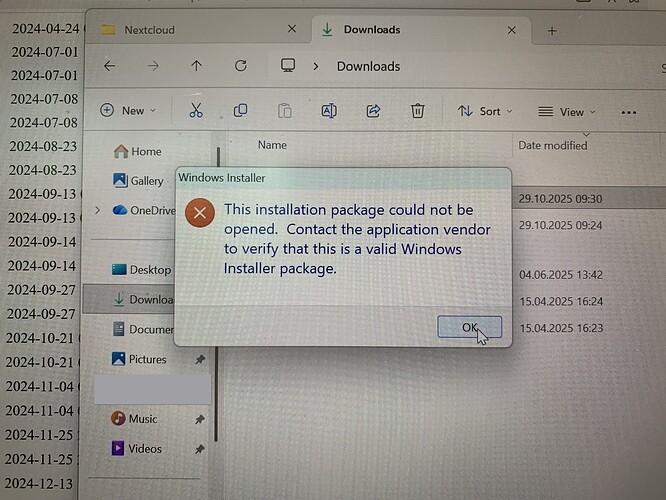Click the Refresh icon
This screenshot has width=666, height=500.
pos(241,65)
